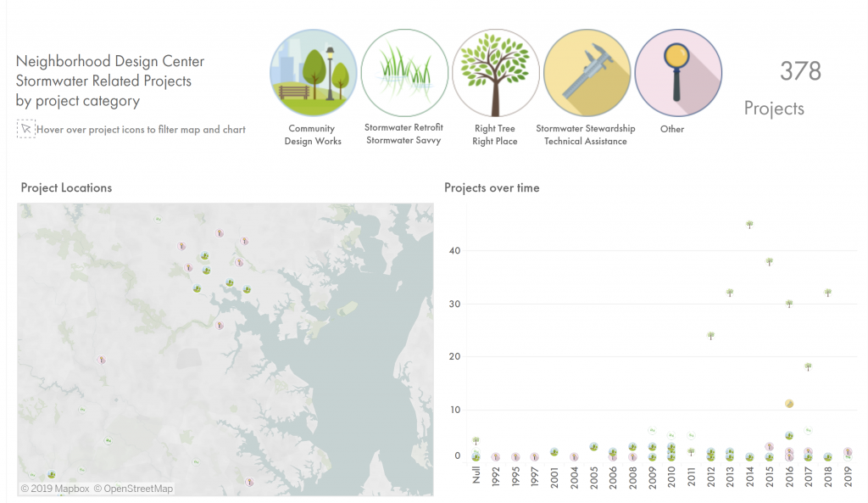The height and width of the screenshot is (503, 868).
Task: Click the Projects over time chart title
Action: (492, 187)
